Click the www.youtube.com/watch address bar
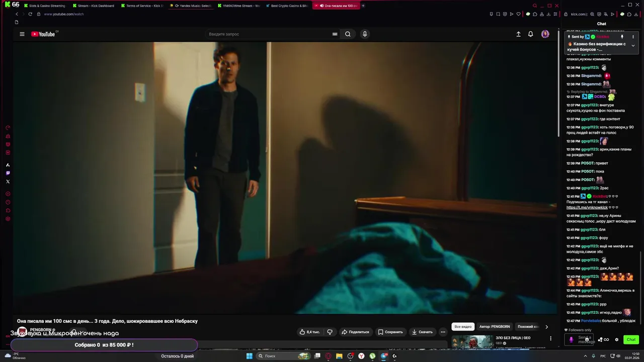 [x=63, y=14]
